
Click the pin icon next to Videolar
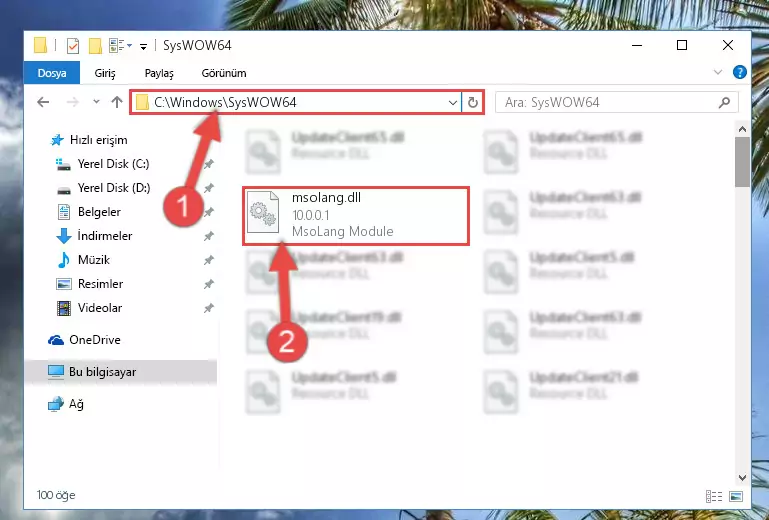click(209, 308)
